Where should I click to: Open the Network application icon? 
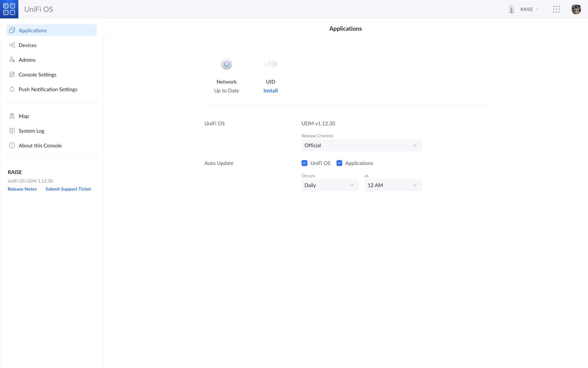(x=226, y=64)
